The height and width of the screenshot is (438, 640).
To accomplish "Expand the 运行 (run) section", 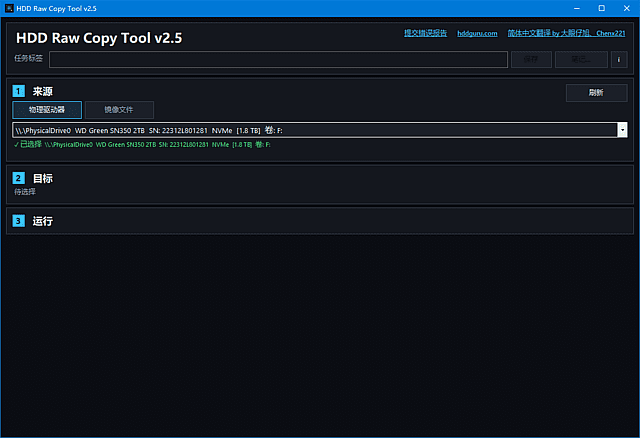I will tap(43, 220).
